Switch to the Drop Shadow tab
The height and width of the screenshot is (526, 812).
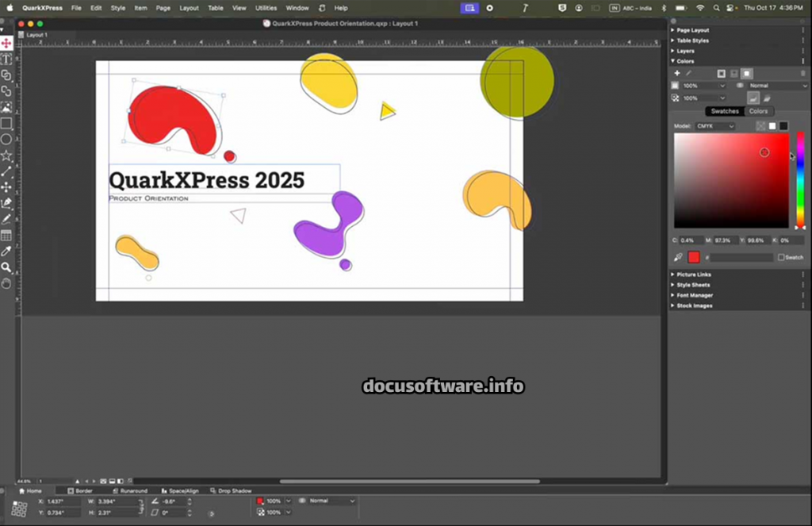coord(234,491)
